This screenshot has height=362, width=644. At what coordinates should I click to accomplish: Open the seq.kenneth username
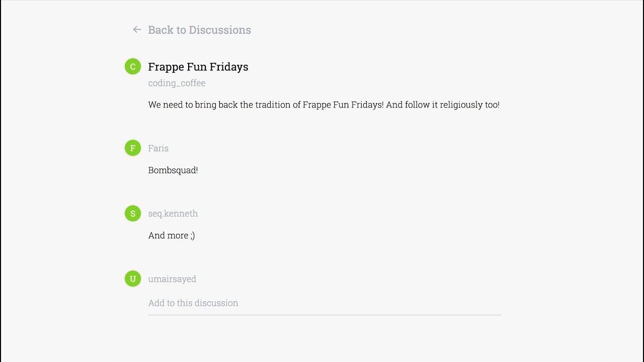pyautogui.click(x=173, y=214)
